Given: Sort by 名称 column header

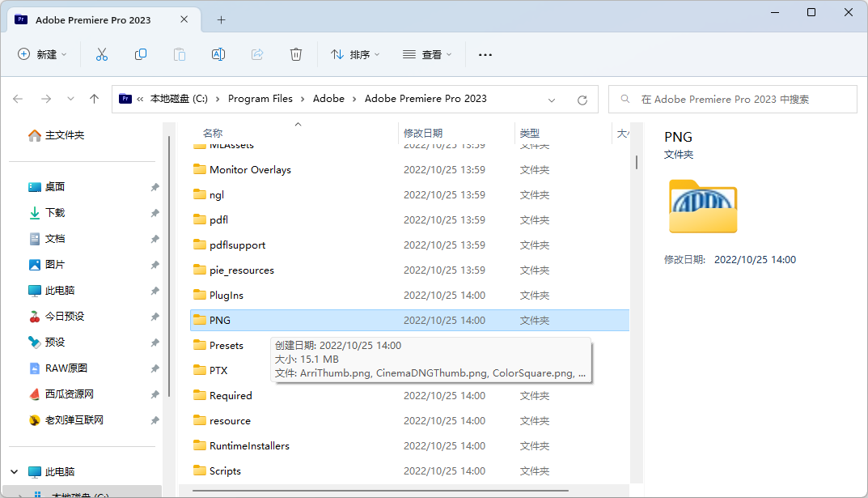Looking at the screenshot, I should [213, 133].
